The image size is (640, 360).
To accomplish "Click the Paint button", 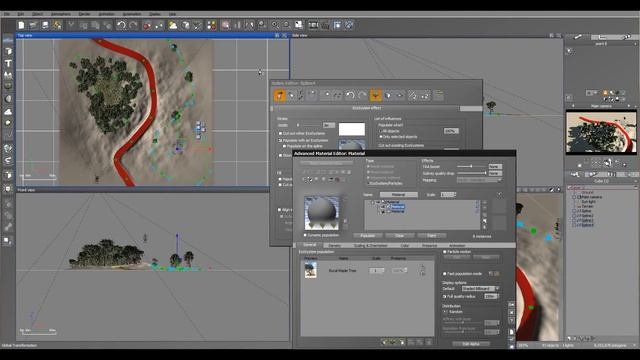I will (431, 236).
